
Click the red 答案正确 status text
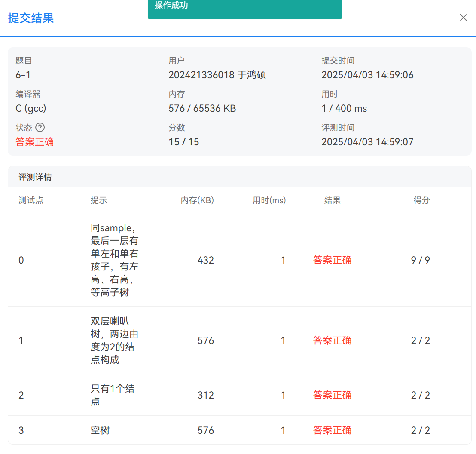(35, 142)
